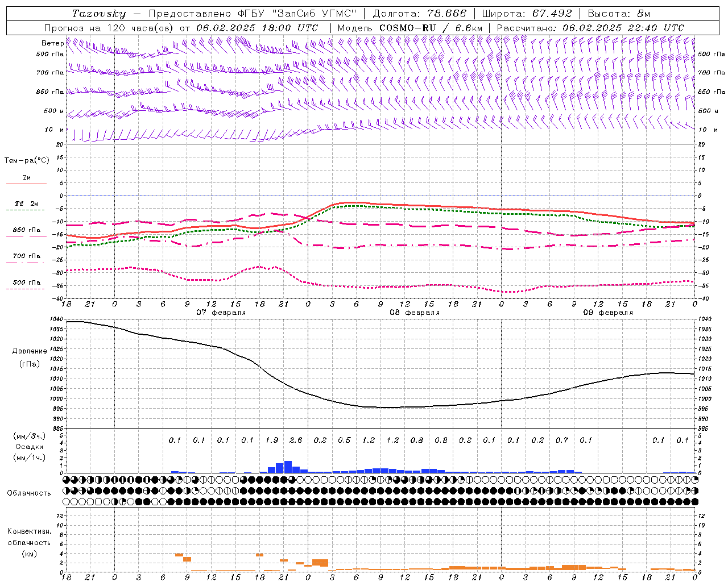728x582 pixels.
Task: Click the station name Tazovsky in header
Action: click(x=99, y=14)
